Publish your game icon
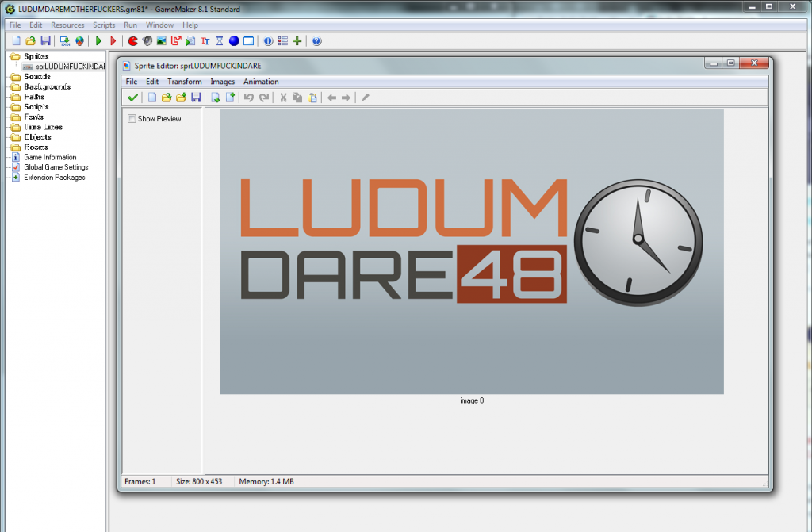This screenshot has height=532, width=812. click(x=79, y=41)
